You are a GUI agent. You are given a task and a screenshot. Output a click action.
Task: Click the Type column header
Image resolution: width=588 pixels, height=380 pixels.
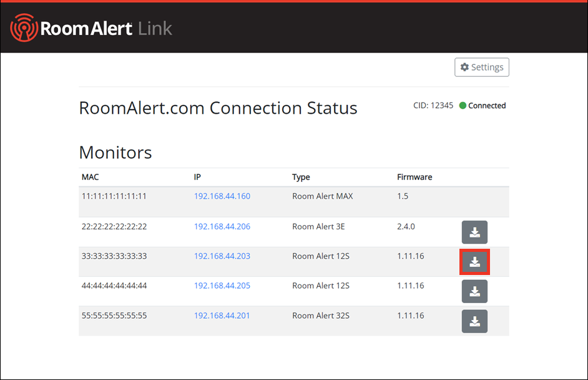pos(301,177)
